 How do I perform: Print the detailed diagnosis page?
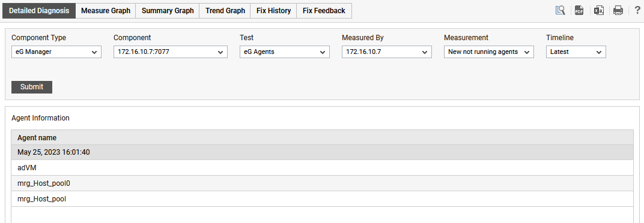618,11
